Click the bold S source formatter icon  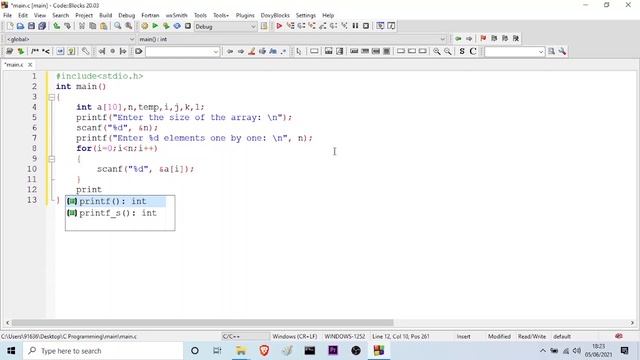pyautogui.click(x=462, y=51)
